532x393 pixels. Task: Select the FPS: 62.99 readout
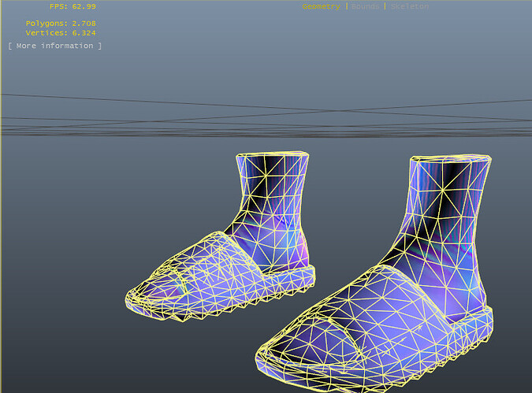click(x=73, y=6)
